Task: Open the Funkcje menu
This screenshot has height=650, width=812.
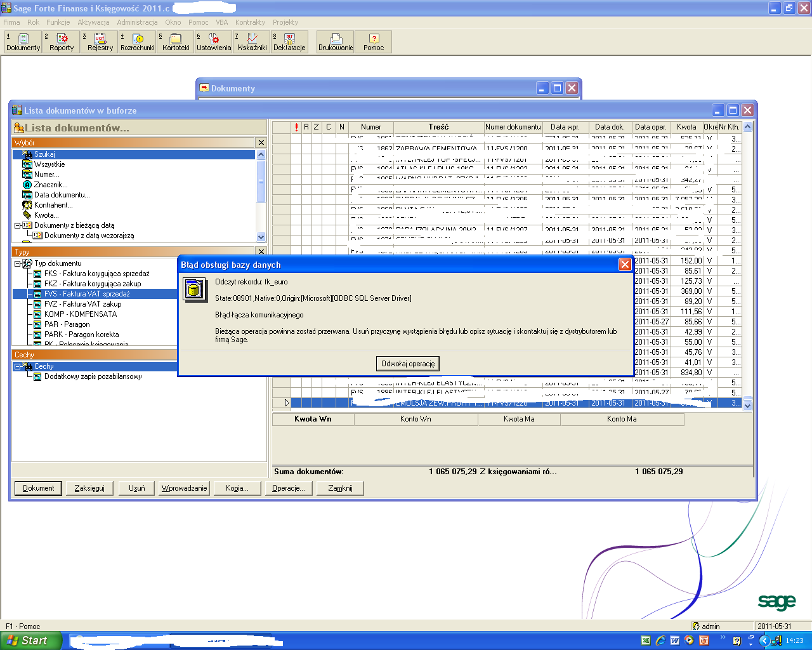Action: [58, 22]
